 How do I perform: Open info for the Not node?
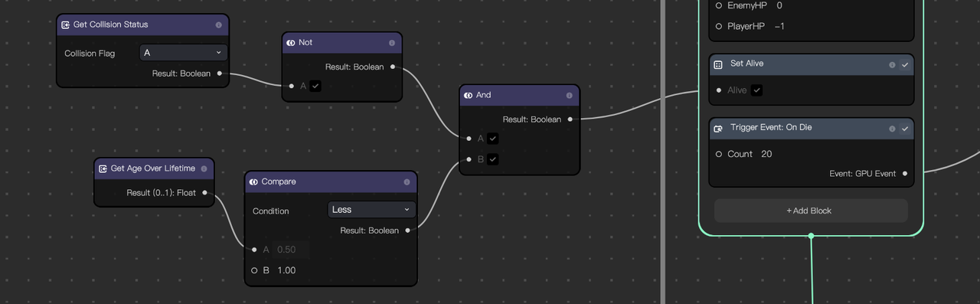[392, 43]
